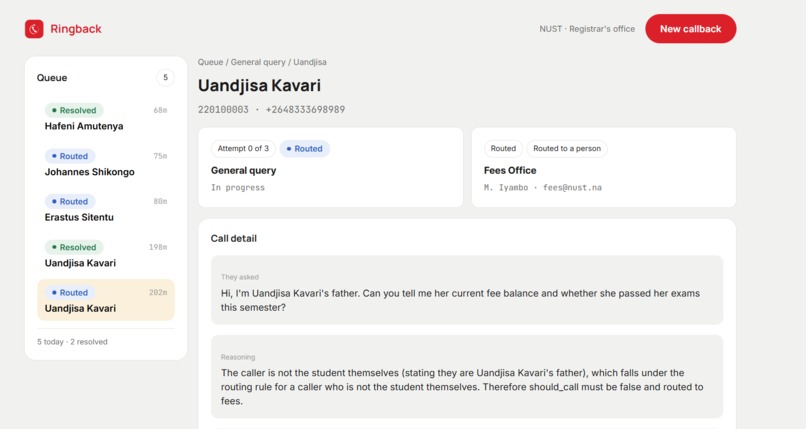Select Johannes Shikongo in the queue
The width and height of the screenshot is (806, 429).
(106, 164)
